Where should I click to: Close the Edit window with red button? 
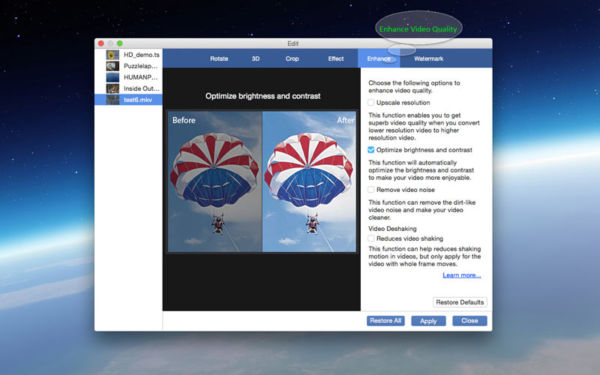[x=101, y=43]
